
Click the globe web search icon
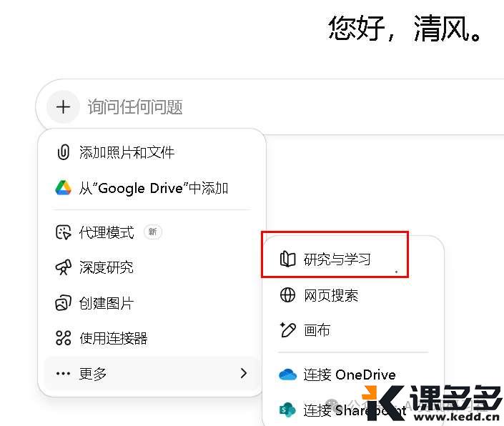coord(288,295)
